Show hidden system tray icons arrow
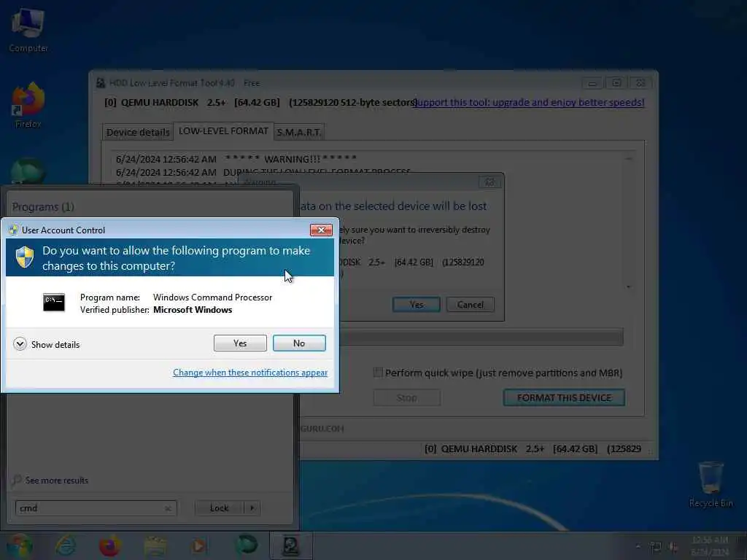The height and width of the screenshot is (560, 747). 638,547
